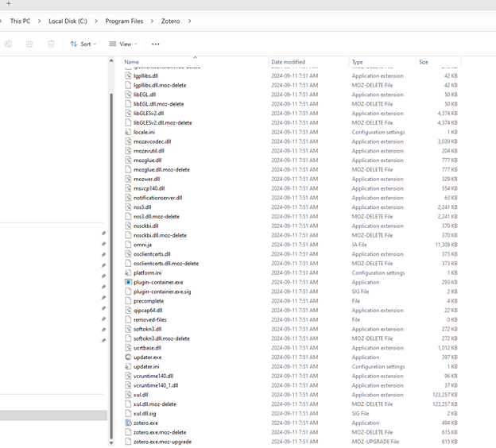Select the xul.dll file icon

click(x=128, y=395)
